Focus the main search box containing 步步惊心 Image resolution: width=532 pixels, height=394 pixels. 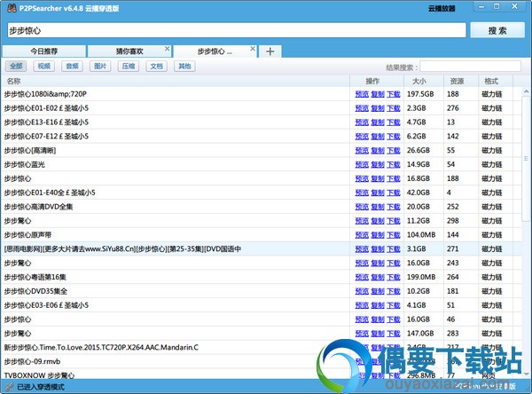237,30
